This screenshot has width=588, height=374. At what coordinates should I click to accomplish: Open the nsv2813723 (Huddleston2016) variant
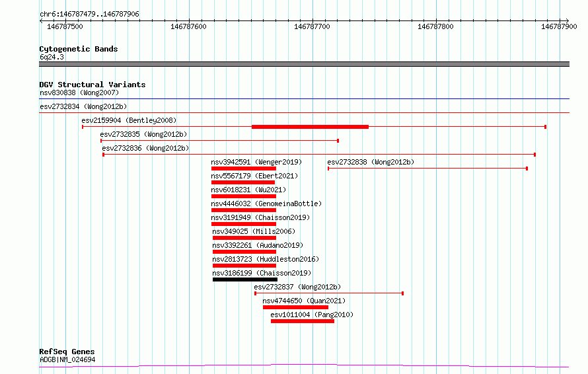[266, 259]
